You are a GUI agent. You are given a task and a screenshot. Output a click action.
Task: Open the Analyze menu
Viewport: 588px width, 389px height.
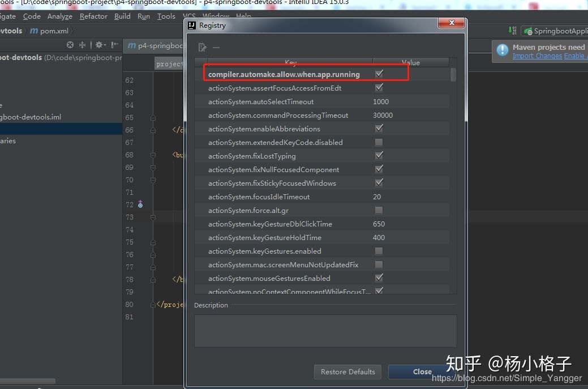click(x=59, y=16)
